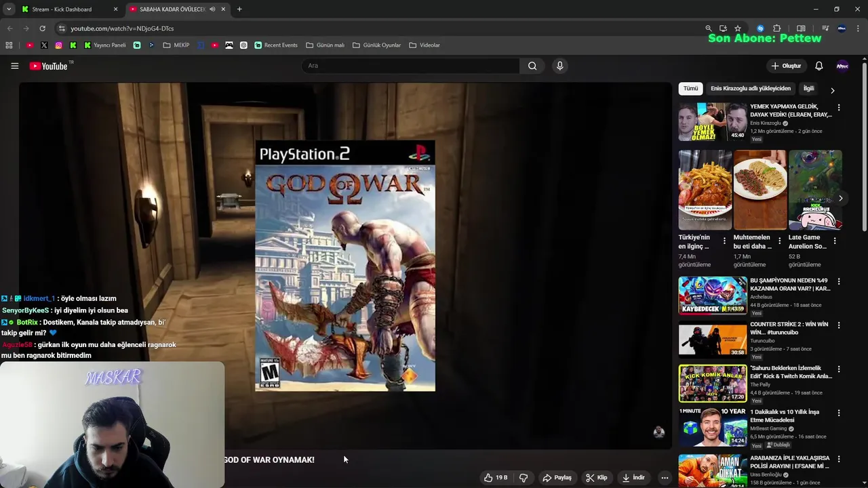868x488 pixels.
Task: Open the Chrome apps grid shortcut
Action: [x=9, y=45]
